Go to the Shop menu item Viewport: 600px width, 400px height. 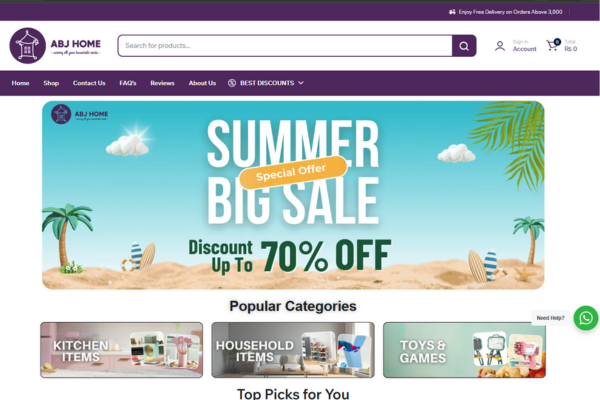[x=51, y=83]
